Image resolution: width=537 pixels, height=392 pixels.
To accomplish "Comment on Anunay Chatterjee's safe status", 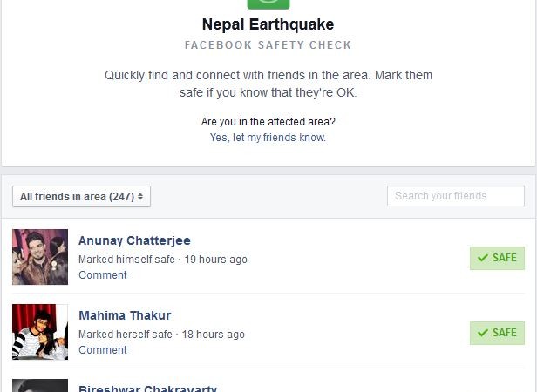I will click(102, 275).
